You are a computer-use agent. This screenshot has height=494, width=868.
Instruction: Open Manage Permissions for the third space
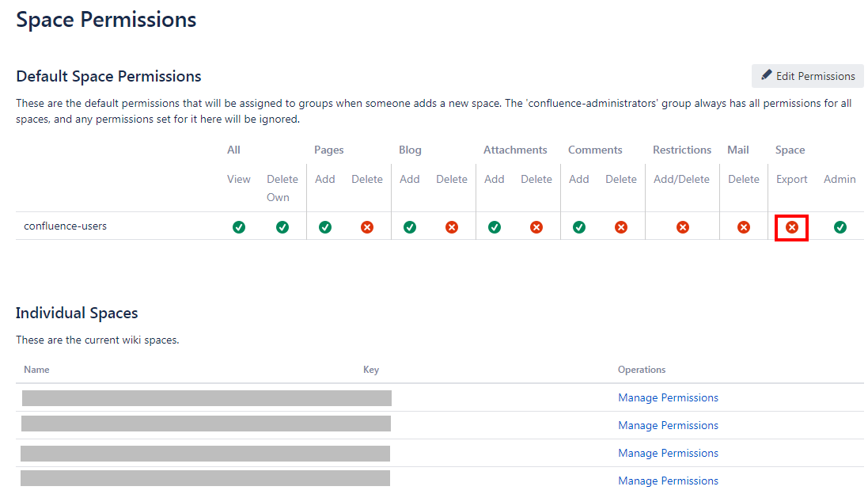[x=668, y=453]
